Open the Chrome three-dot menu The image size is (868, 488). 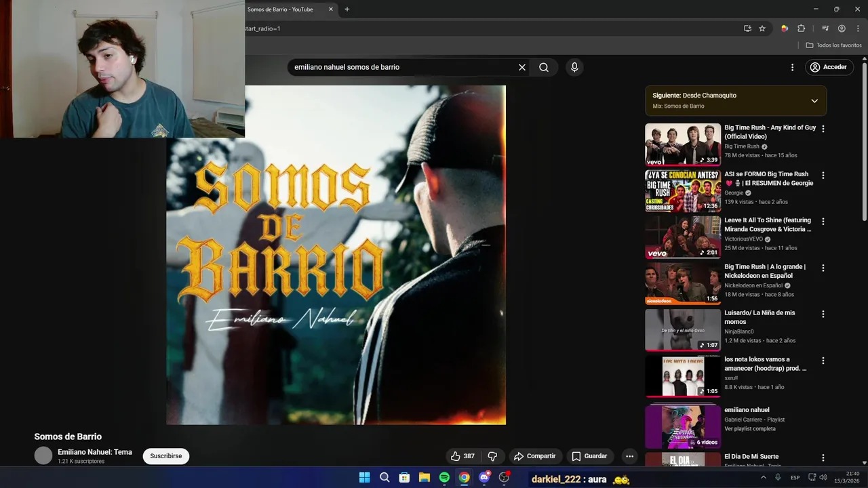coord(858,28)
